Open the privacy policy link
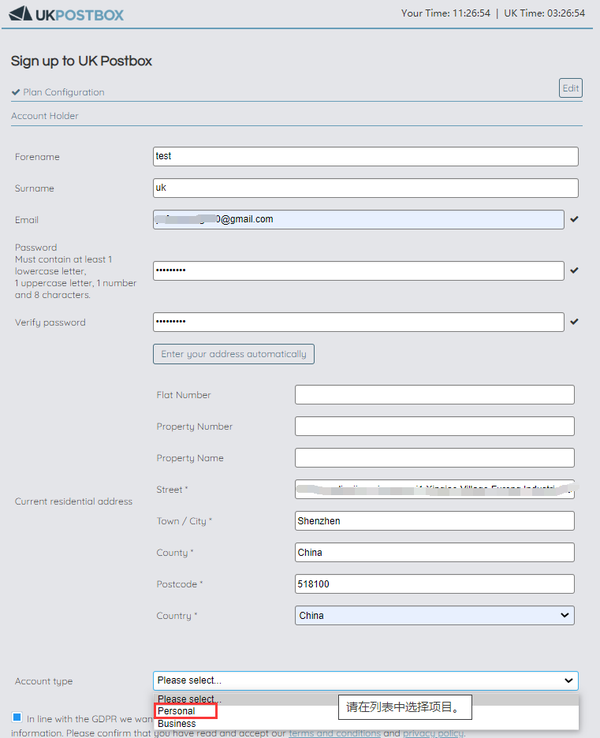Image resolution: width=600 pixels, height=738 pixels. (433, 734)
